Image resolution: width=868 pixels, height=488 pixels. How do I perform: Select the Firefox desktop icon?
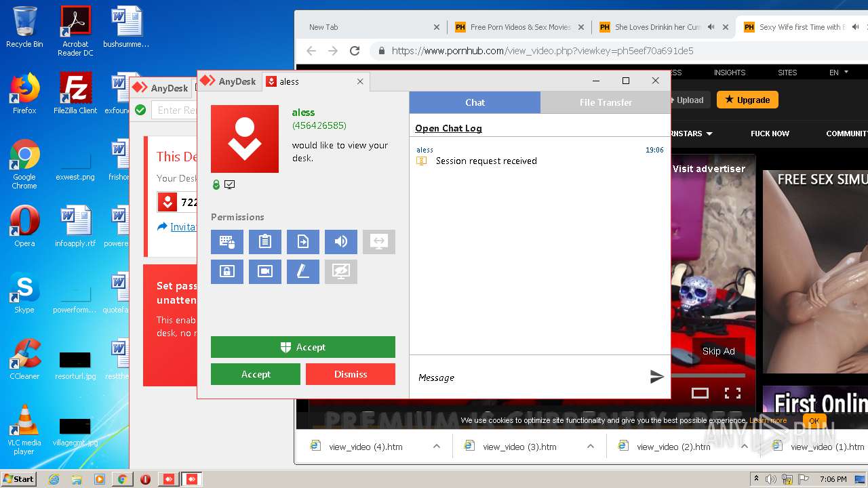click(24, 94)
